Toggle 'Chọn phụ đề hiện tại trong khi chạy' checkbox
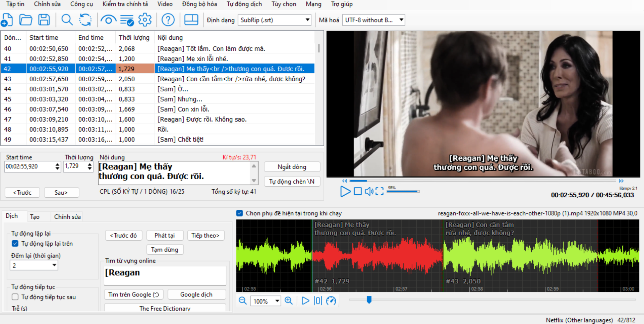Viewport: 644px width, 324px height. 239,213
